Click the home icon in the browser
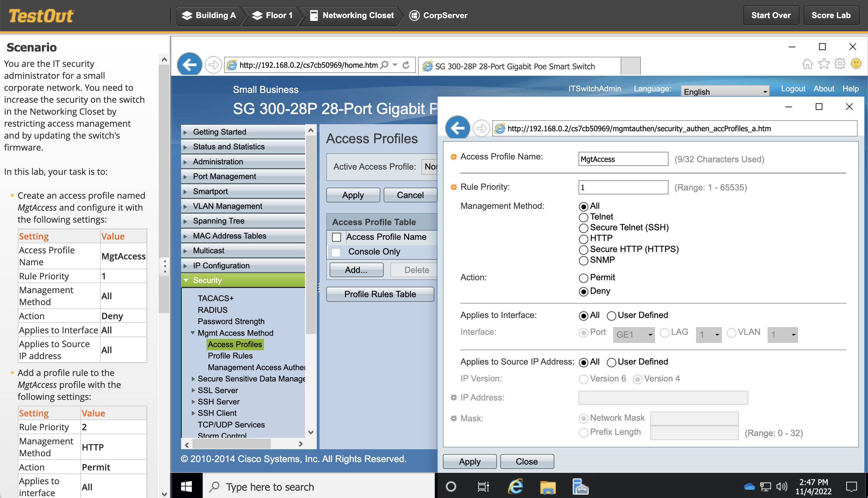The image size is (868, 498). (808, 64)
